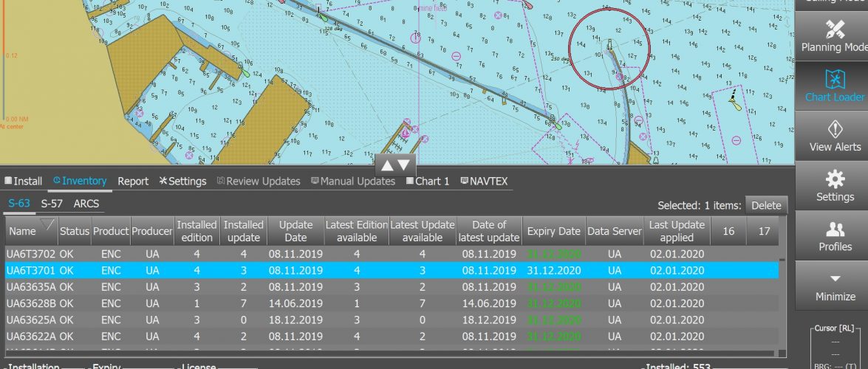
Task: Switch to the Inventory tab
Action: point(80,181)
